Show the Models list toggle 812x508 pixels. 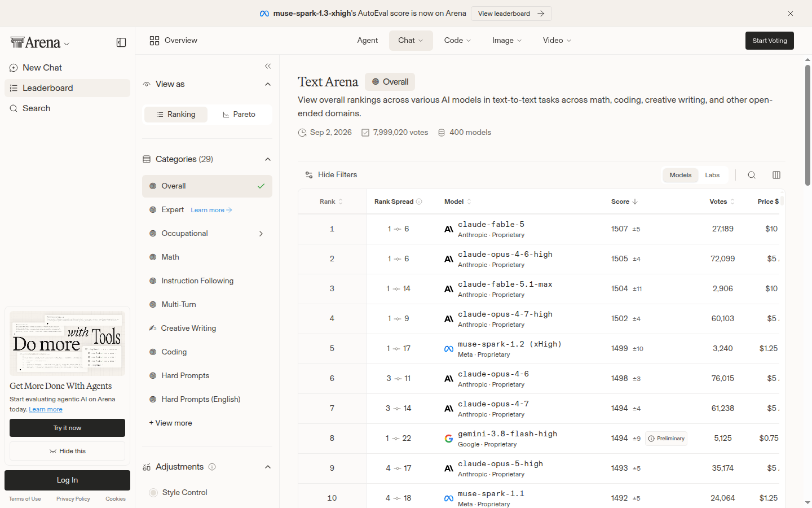pyautogui.click(x=681, y=175)
